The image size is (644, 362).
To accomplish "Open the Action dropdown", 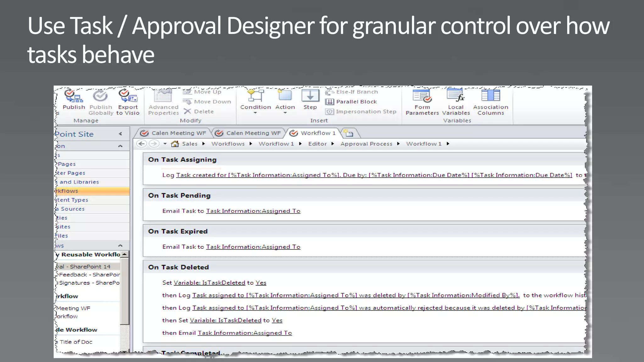I will pos(285,113).
